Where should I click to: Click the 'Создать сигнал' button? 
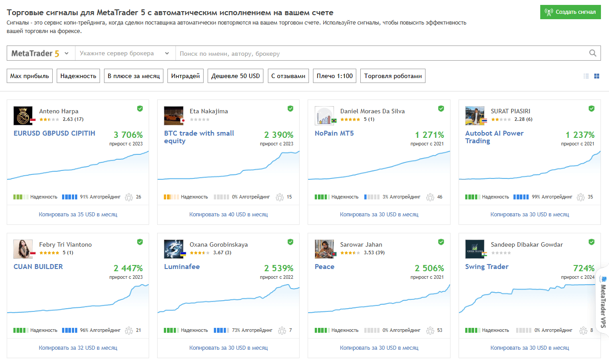[571, 12]
